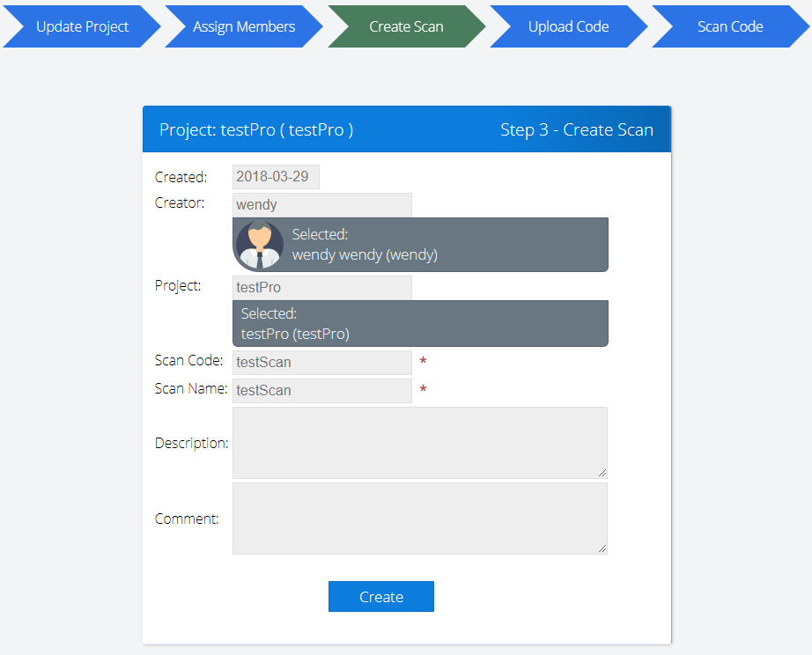Click the 'Selected:' label in the project box

click(x=269, y=313)
